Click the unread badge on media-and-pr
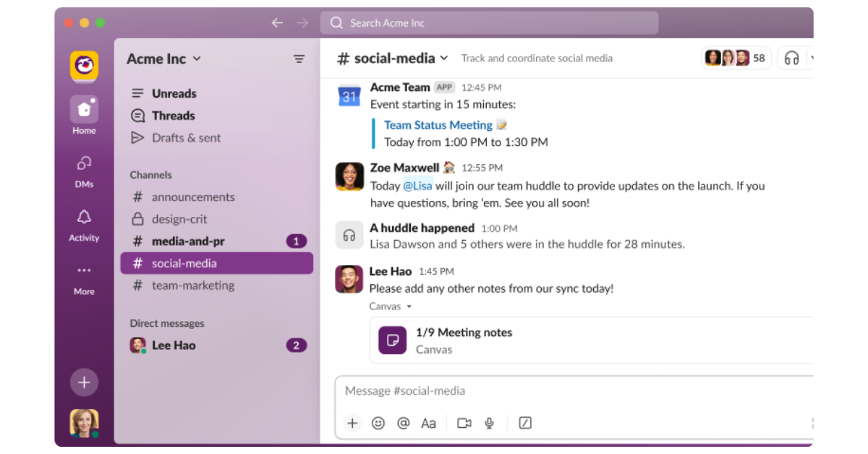The width and height of the screenshot is (868, 454). pyautogui.click(x=297, y=241)
